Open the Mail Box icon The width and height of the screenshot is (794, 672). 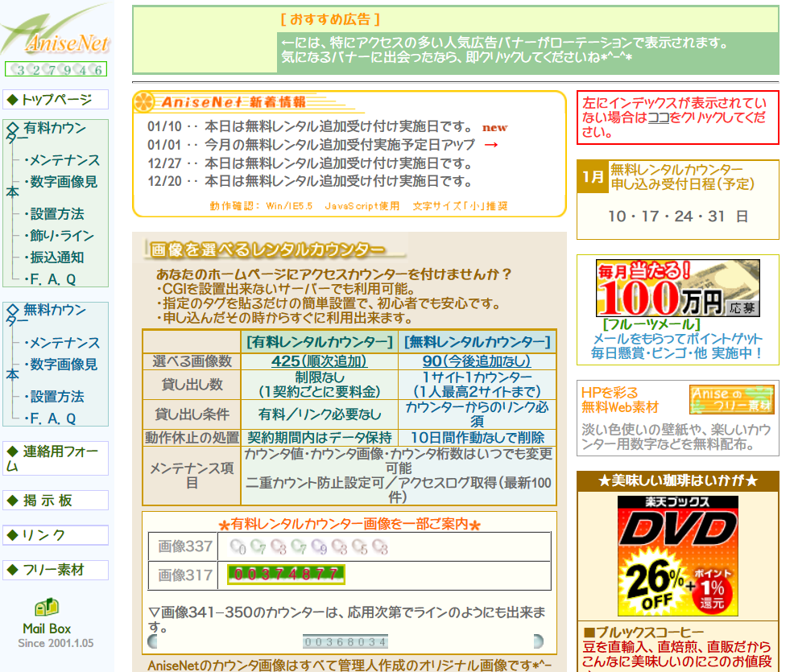tap(46, 608)
